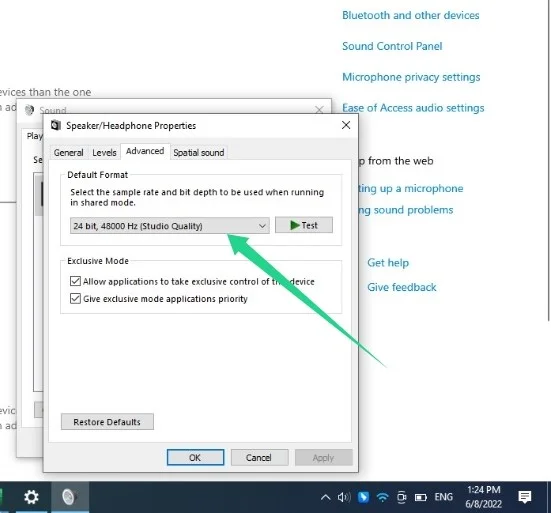Click the ENG language indicator
The height and width of the screenshot is (513, 551).
point(443,497)
